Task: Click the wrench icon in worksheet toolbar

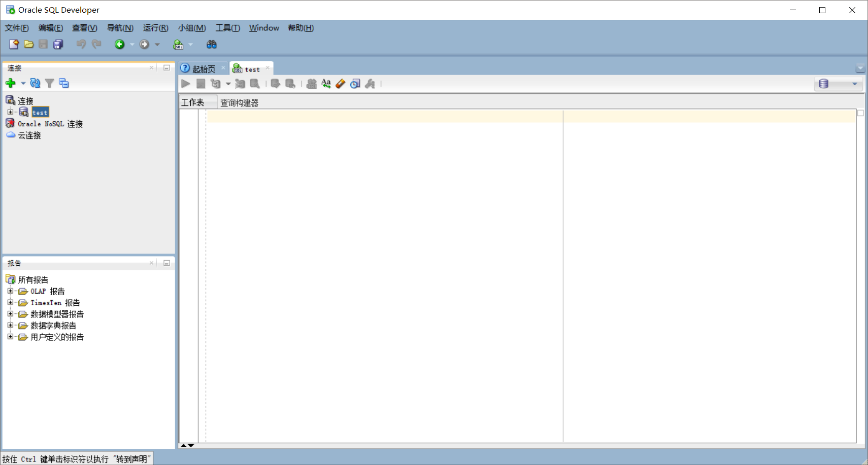Action: pyautogui.click(x=370, y=84)
